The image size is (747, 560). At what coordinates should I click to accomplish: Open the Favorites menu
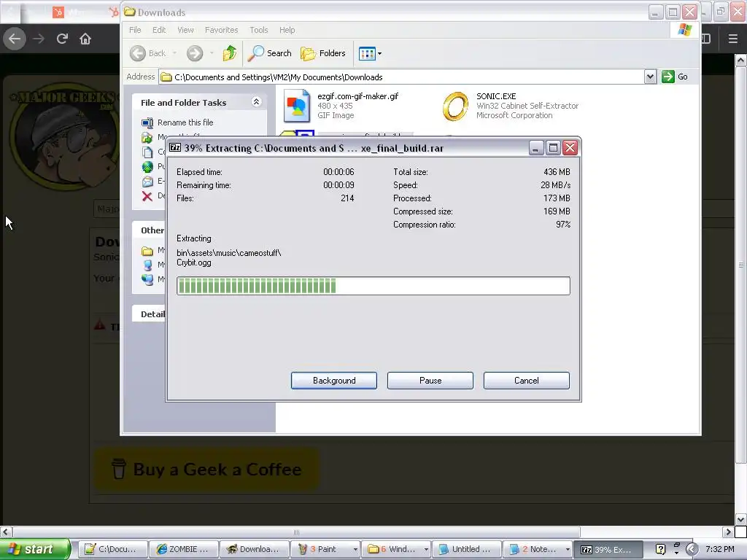click(x=222, y=30)
